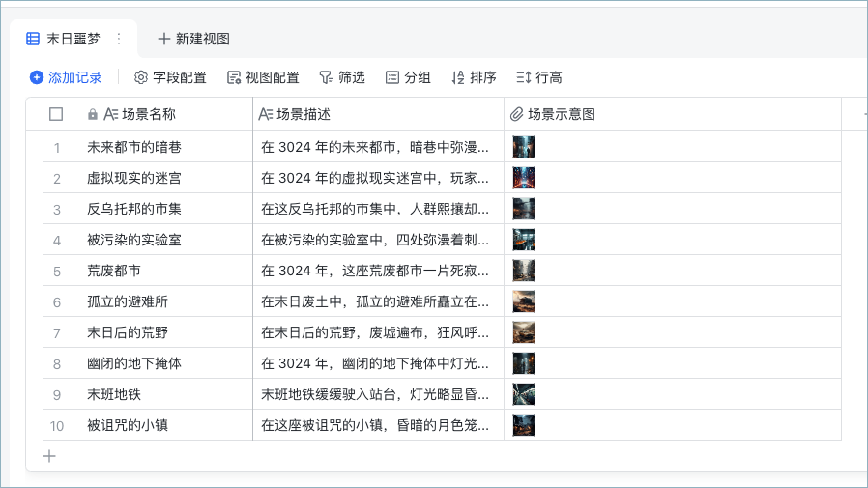Open the 筛选 filter tool
The width and height of the screenshot is (868, 488).
(x=342, y=77)
